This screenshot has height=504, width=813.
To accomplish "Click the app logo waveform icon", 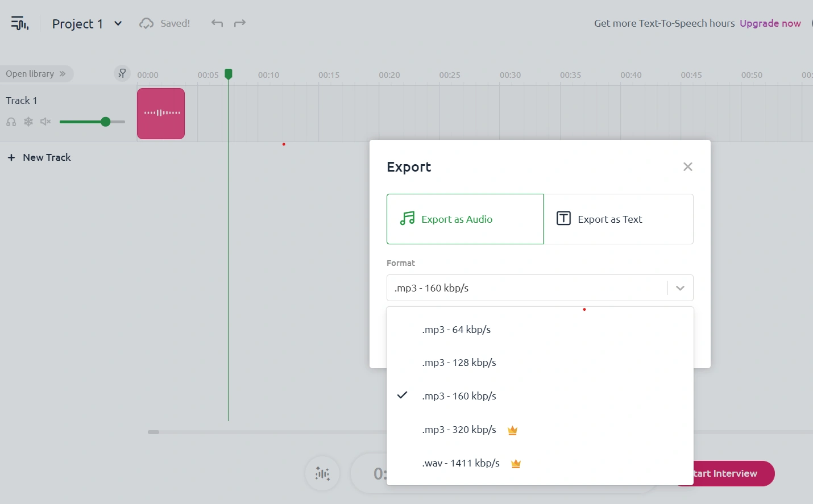I will 20,23.
